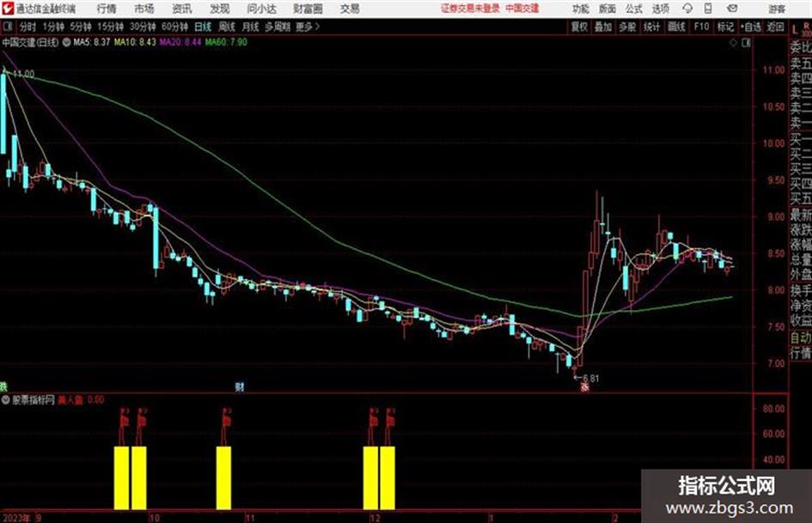Image resolution: width=812 pixels, height=523 pixels.
Task: Open the 功能 menu
Action: [x=581, y=9]
